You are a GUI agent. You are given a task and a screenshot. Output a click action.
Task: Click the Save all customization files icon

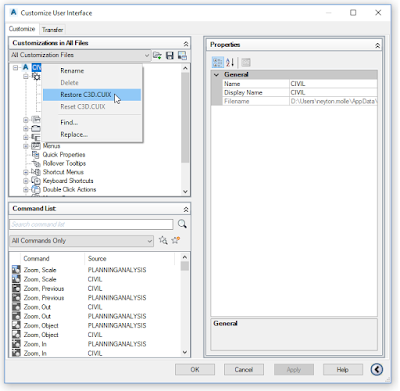pyautogui.click(x=170, y=55)
